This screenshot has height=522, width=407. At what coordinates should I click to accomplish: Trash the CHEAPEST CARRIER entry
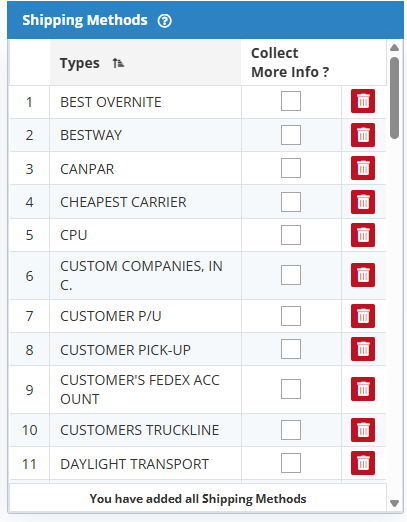(x=363, y=202)
